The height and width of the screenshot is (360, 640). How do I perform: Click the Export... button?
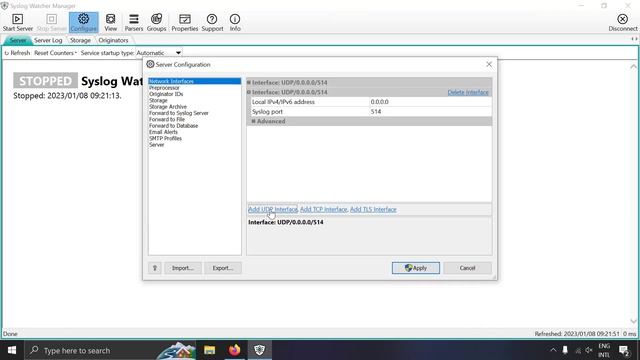tap(223, 268)
